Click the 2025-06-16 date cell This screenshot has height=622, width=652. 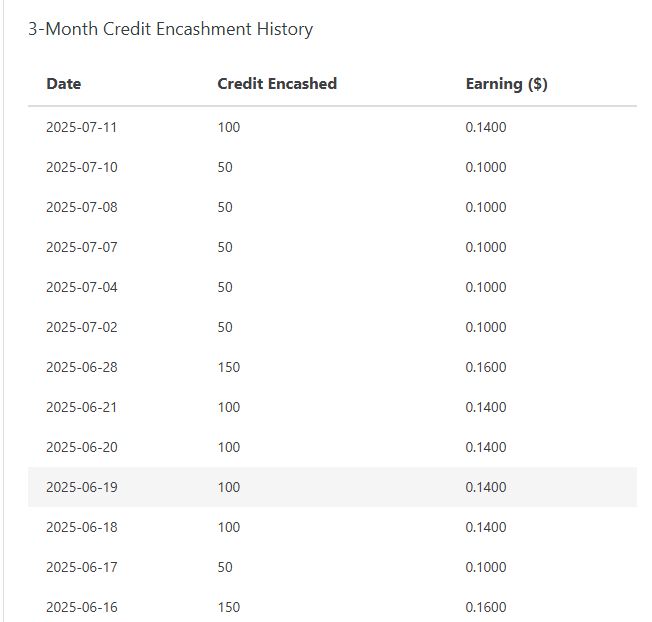pos(81,607)
